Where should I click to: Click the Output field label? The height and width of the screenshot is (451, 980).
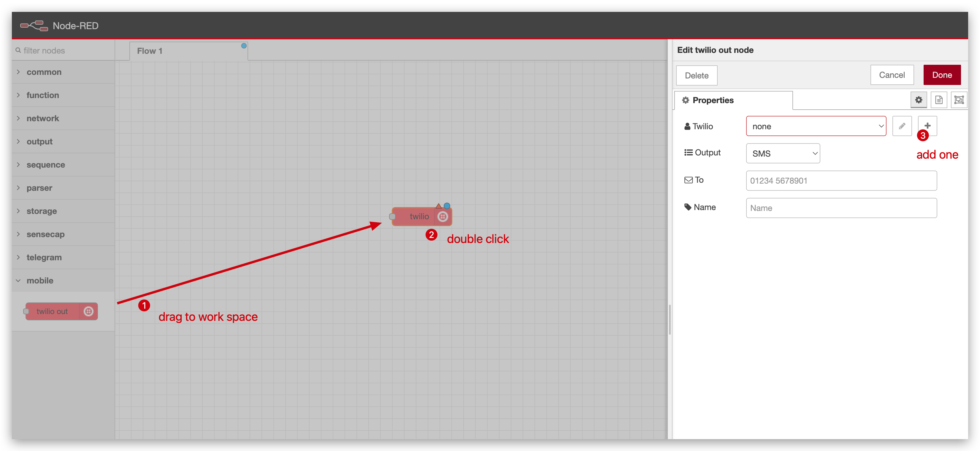702,152
